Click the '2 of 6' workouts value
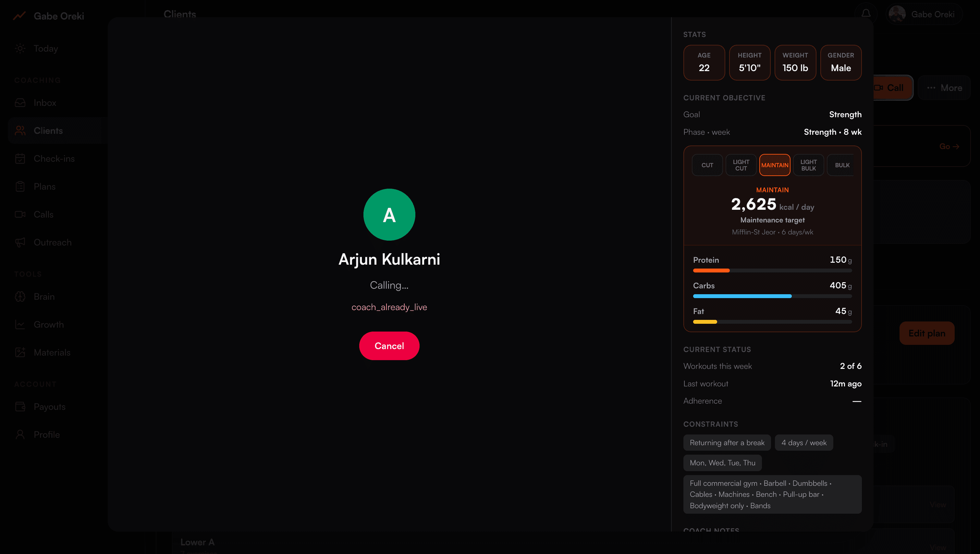Screen dimensions: 980x554 pyautogui.click(x=851, y=366)
